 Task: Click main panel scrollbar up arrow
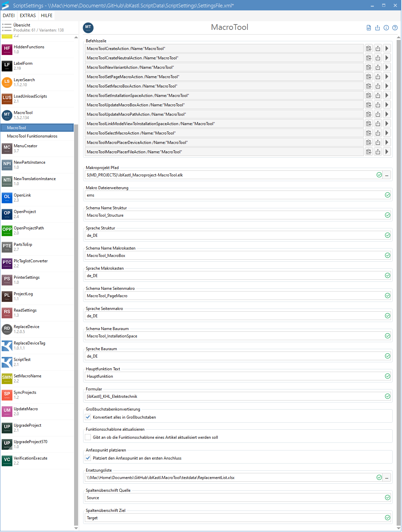click(399, 37)
